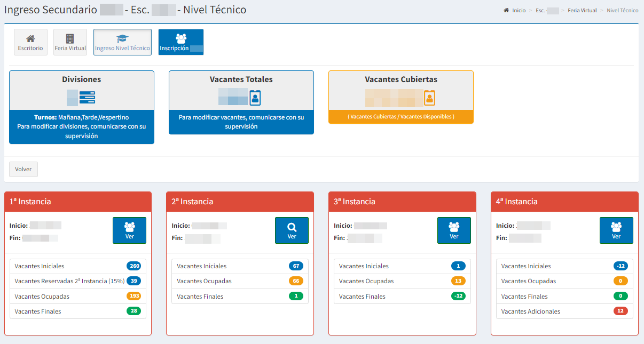Click the Vacantes Totales blue badge icon
The image size is (644, 344).
(255, 98)
